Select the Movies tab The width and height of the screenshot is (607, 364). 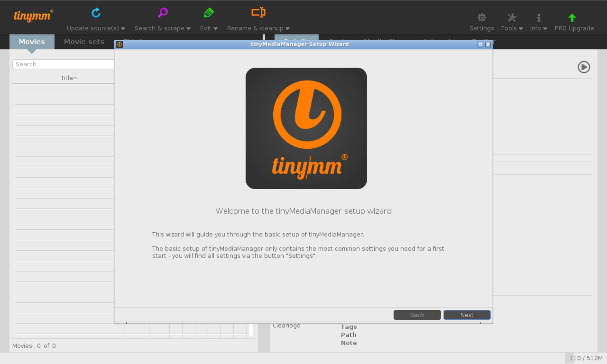(32, 42)
